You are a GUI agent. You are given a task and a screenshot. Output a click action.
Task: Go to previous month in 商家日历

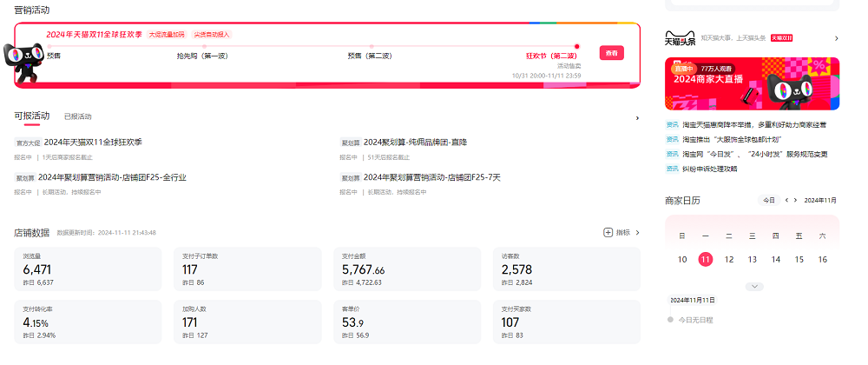786,200
